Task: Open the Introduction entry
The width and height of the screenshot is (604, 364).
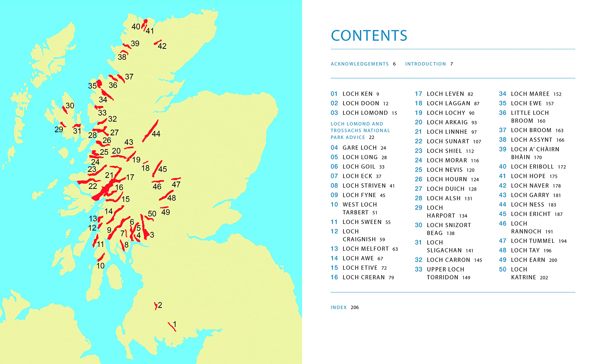Action: pyautogui.click(x=425, y=64)
